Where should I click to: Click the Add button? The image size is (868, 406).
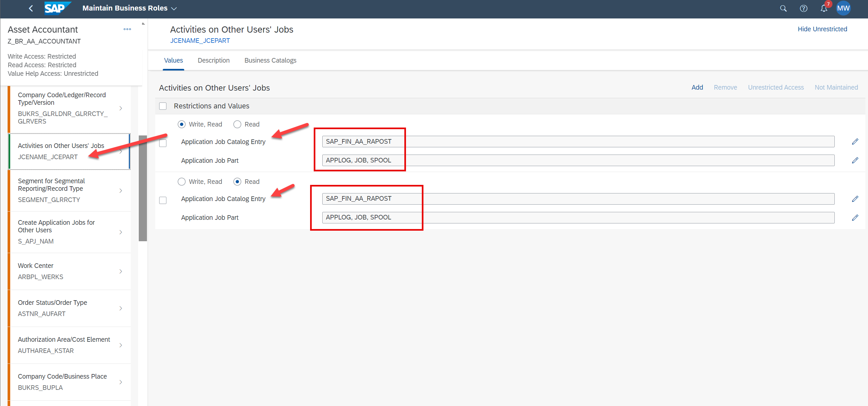pos(697,87)
